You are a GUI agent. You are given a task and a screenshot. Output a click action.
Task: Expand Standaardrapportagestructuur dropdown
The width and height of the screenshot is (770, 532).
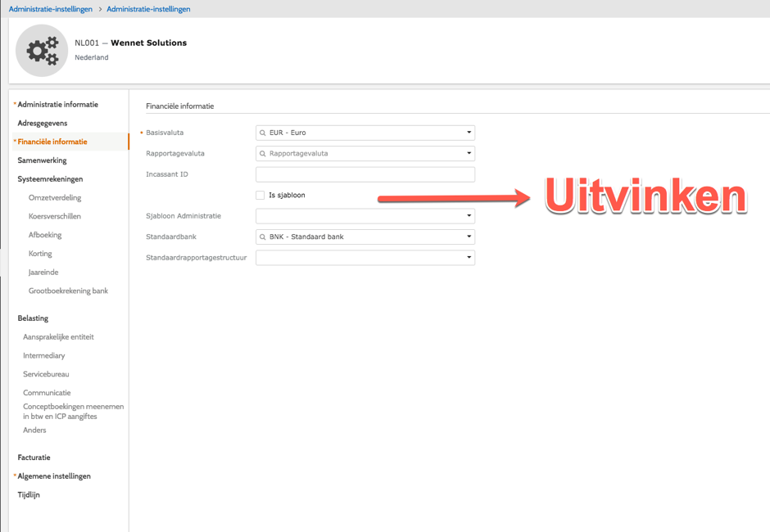coord(469,257)
